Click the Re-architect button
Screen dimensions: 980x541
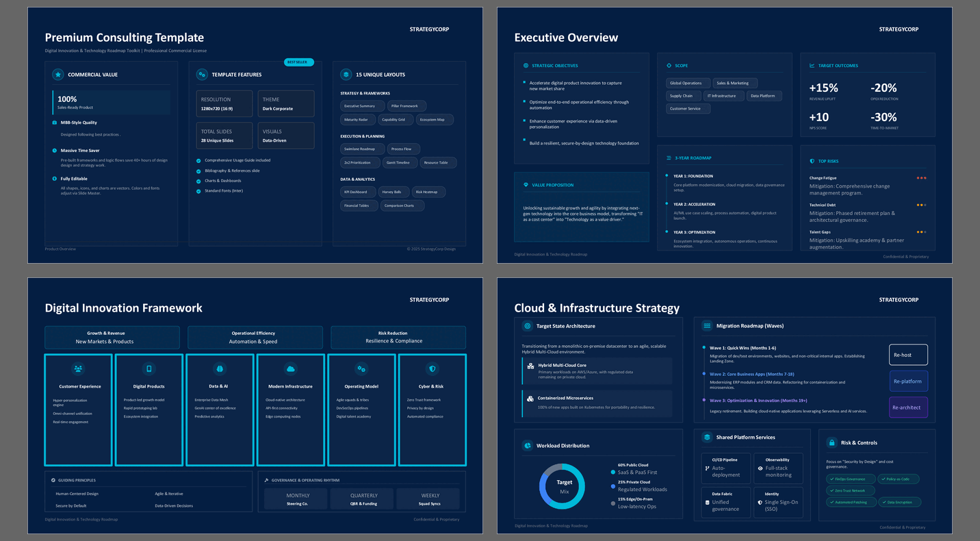click(x=908, y=407)
